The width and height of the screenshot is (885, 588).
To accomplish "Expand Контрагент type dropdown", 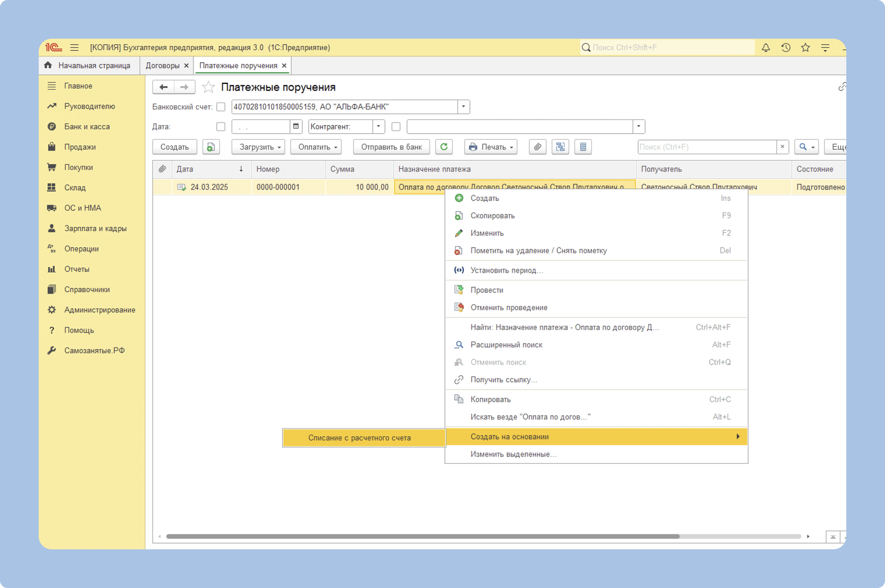I will (379, 126).
